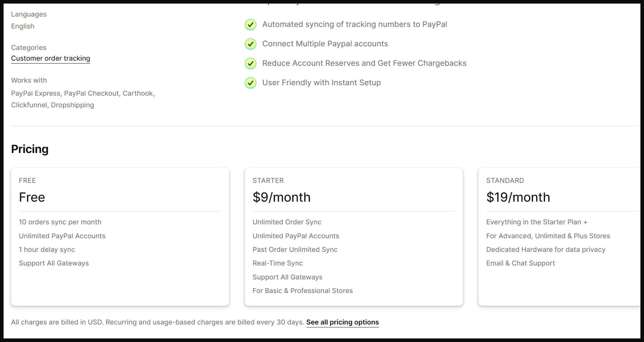Click the Unlimited Order Sync feature line
The width and height of the screenshot is (644, 342).
pyautogui.click(x=287, y=222)
